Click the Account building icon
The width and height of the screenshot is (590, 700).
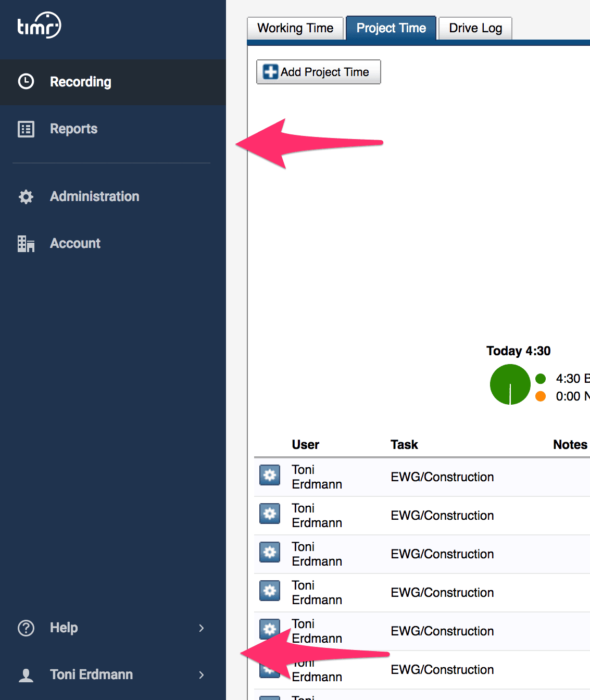26,244
